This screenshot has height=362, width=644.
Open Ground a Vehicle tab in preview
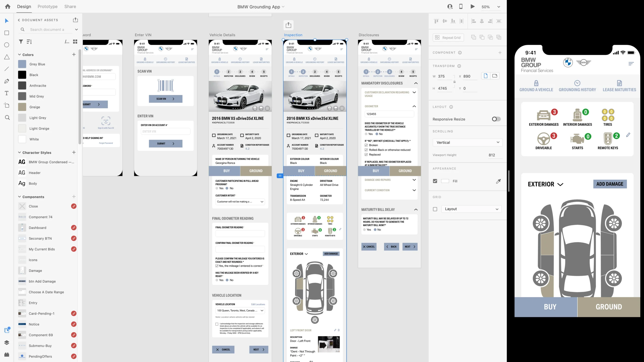point(536,86)
